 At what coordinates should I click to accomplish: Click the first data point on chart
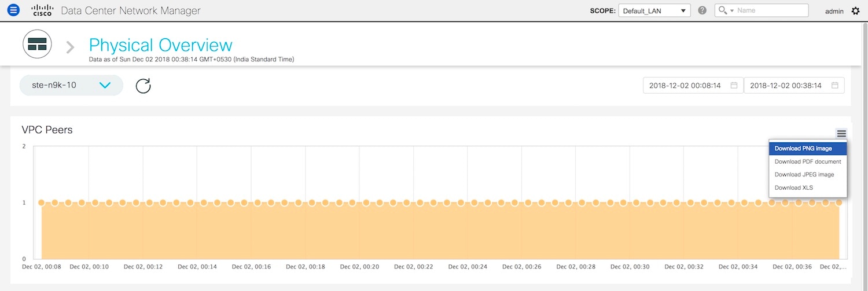[41, 202]
